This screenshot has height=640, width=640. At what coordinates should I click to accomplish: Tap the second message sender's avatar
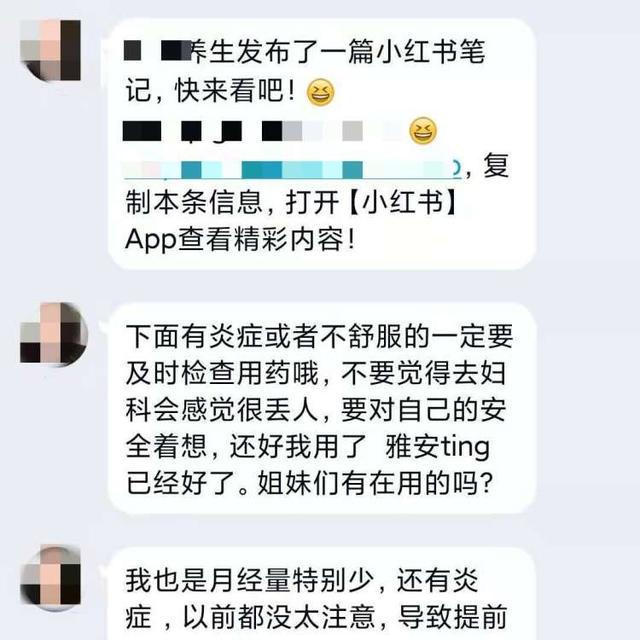pos(53,333)
